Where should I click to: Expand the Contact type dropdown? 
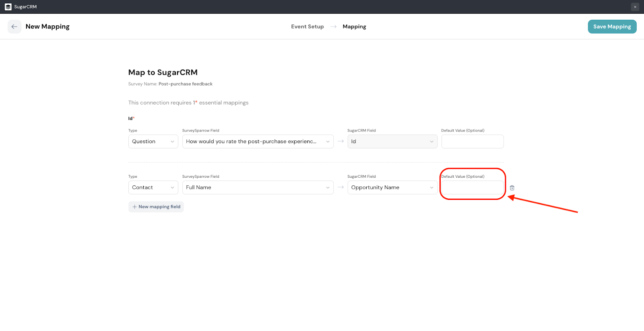(153, 187)
